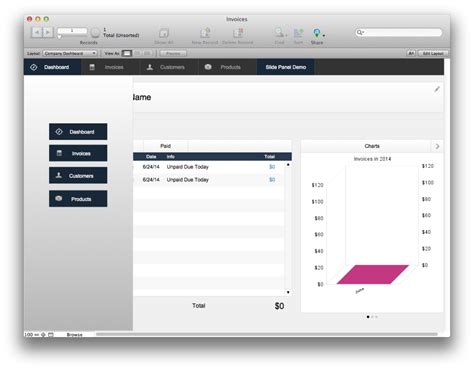Open the Find dropdown arrow
The height and width of the screenshot is (370, 474).
pyautogui.click(x=286, y=35)
